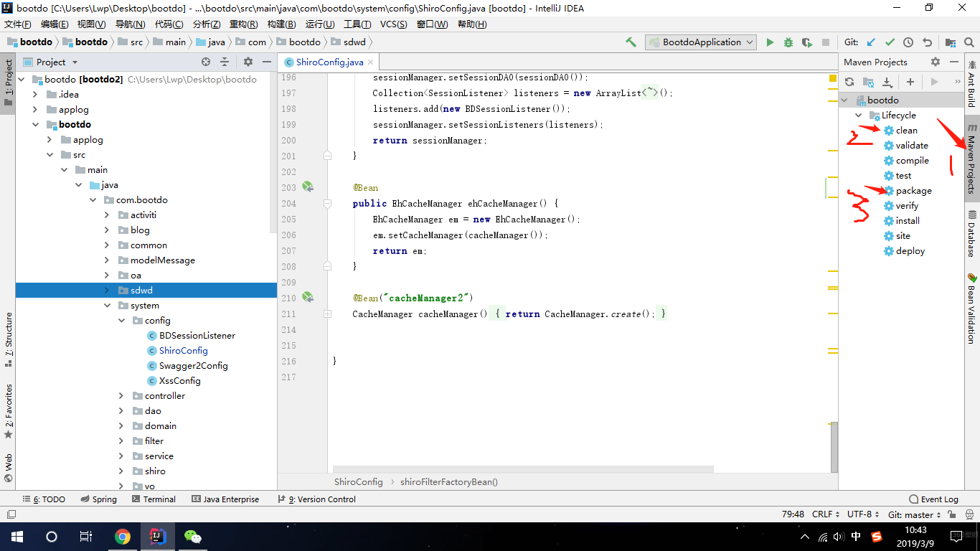Click the Git revert arrow icon
The image size is (980, 551).
tap(927, 42)
